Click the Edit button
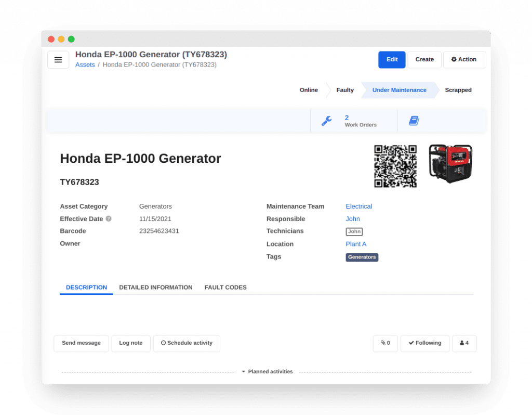 (392, 59)
